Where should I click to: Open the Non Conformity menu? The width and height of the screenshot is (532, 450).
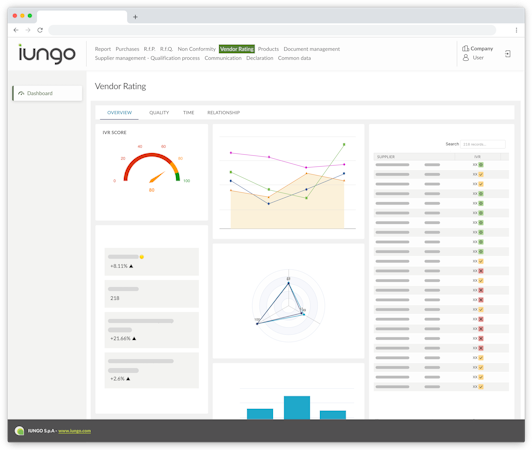tap(196, 49)
